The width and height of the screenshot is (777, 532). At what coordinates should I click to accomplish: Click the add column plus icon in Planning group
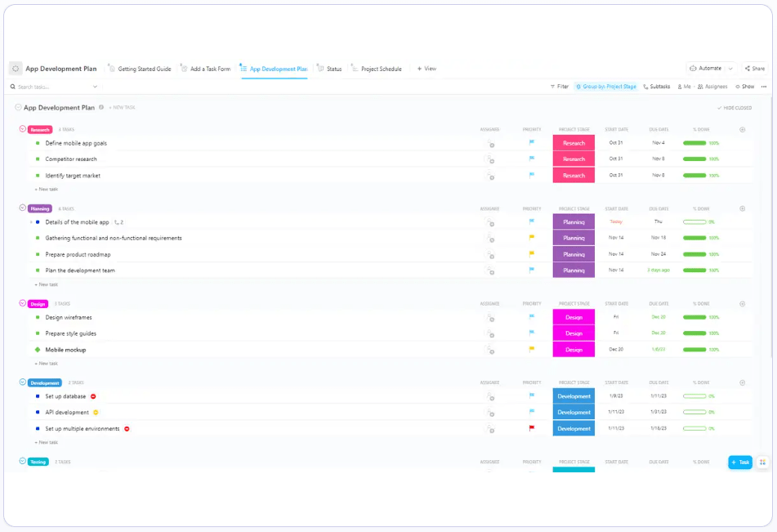743,208
